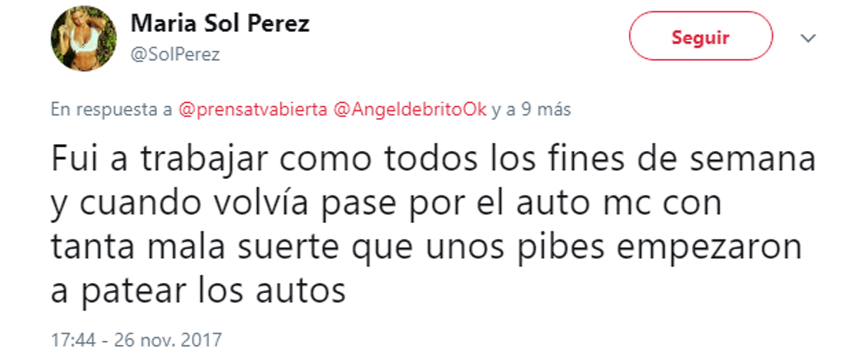Image resolution: width=868 pixels, height=363 pixels.
Task: Expand the tweet options chevron
Action: (808, 38)
